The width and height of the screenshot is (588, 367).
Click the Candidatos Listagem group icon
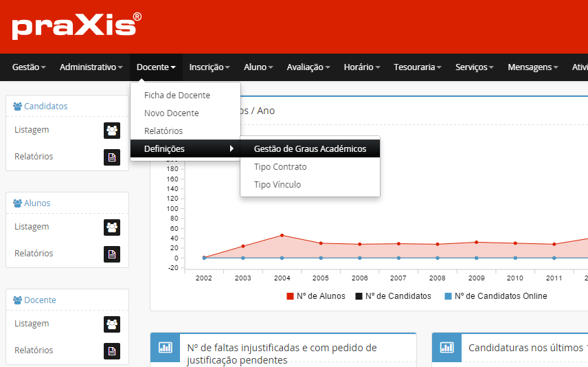[x=112, y=130]
